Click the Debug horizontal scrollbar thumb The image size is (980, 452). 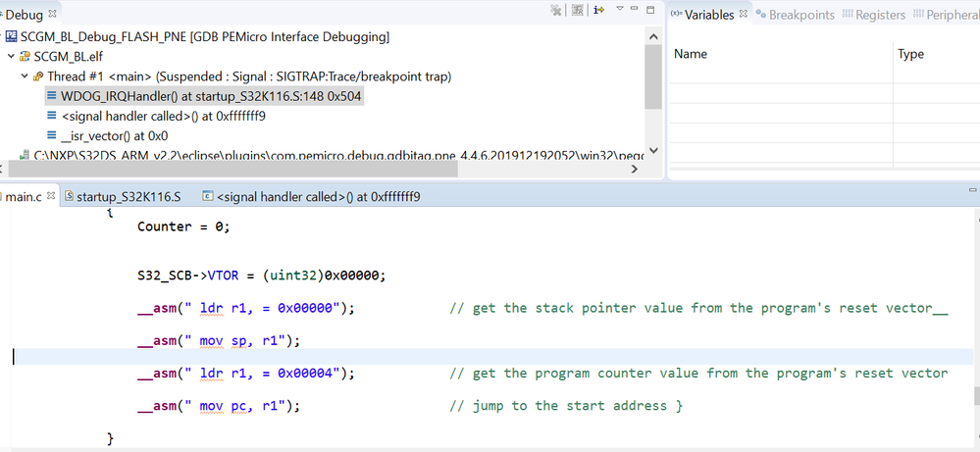tap(233, 169)
